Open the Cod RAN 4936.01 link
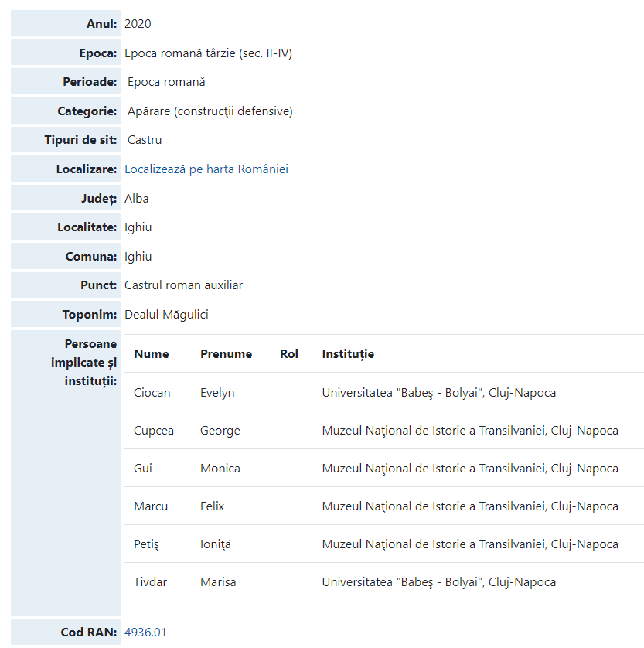This screenshot has width=644, height=648. (145, 633)
